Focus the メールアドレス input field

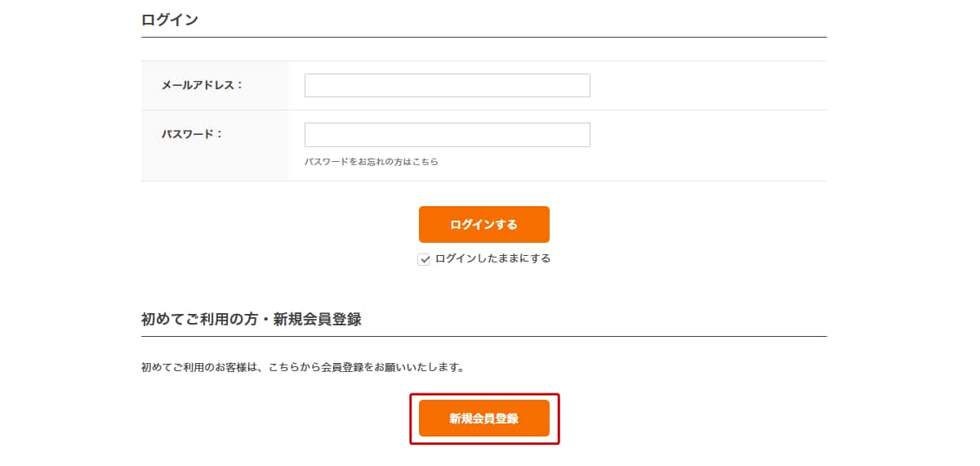pos(447,85)
